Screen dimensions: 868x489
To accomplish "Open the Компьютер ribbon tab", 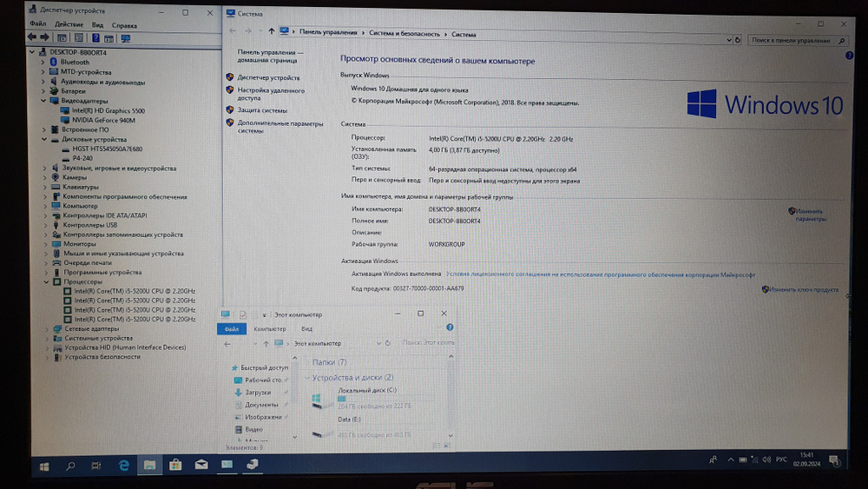I will coord(270,329).
